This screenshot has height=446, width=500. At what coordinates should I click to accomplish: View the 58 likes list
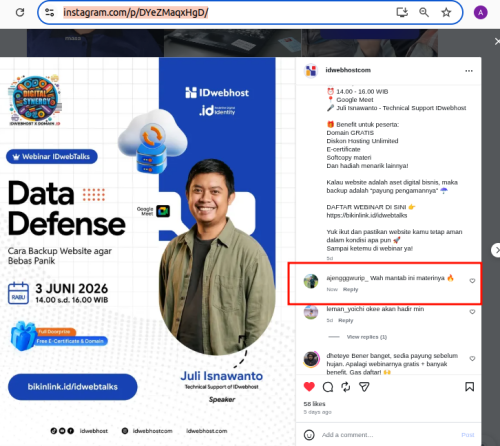click(x=314, y=404)
